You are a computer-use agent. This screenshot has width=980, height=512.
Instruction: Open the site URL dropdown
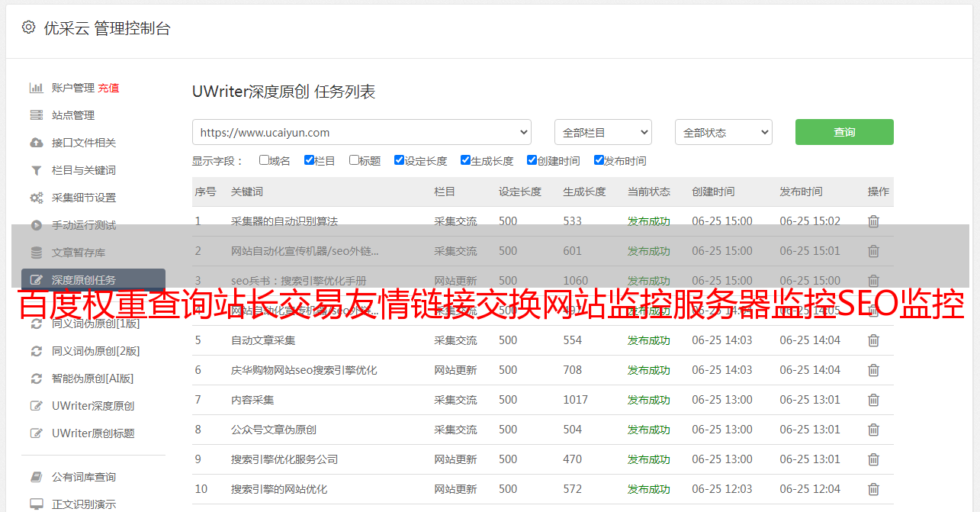361,132
